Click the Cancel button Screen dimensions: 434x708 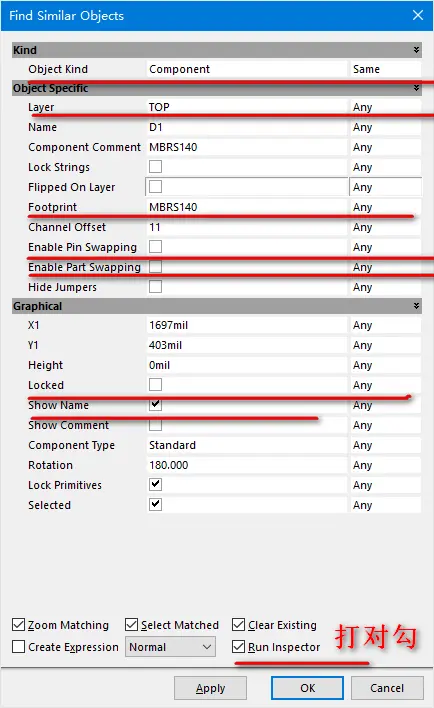coord(387,688)
